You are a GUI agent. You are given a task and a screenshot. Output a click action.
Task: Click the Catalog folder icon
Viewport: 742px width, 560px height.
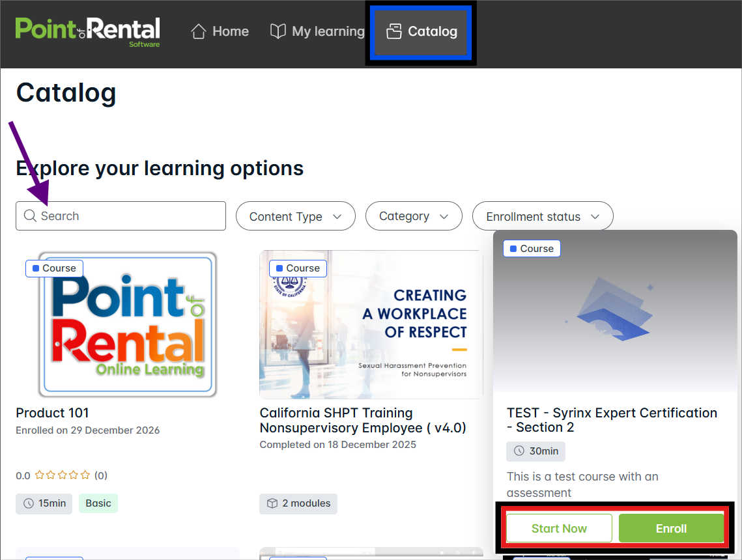point(393,31)
